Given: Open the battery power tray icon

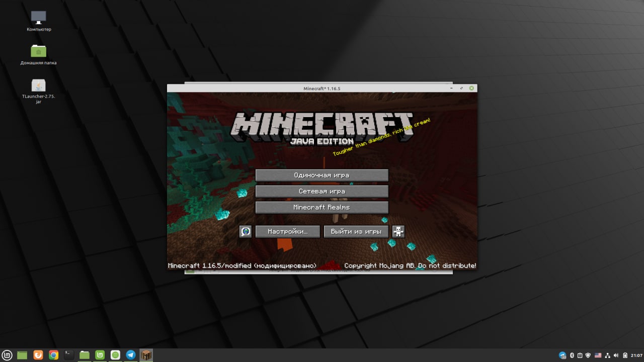Looking at the screenshot, I should point(625,355).
